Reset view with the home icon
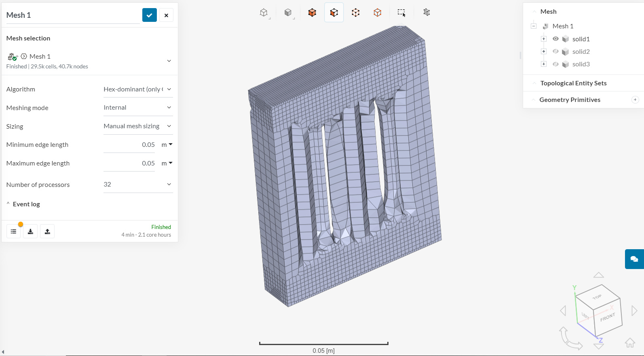Screen dimensions: 644x356 pos(630,343)
